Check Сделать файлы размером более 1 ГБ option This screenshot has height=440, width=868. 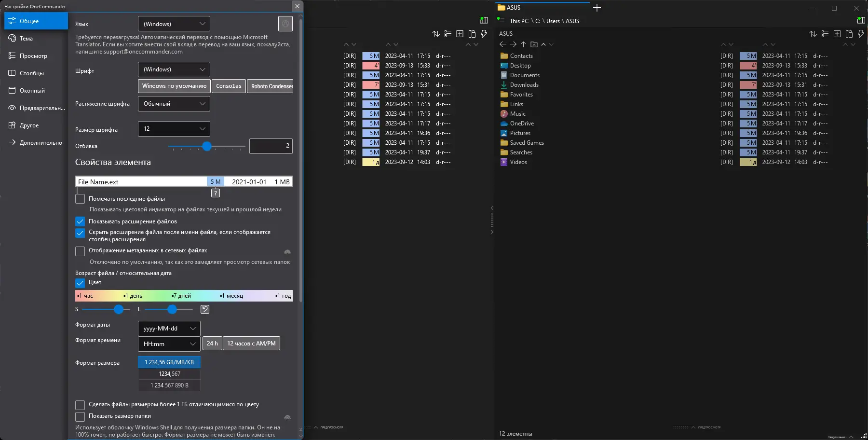[80, 405]
